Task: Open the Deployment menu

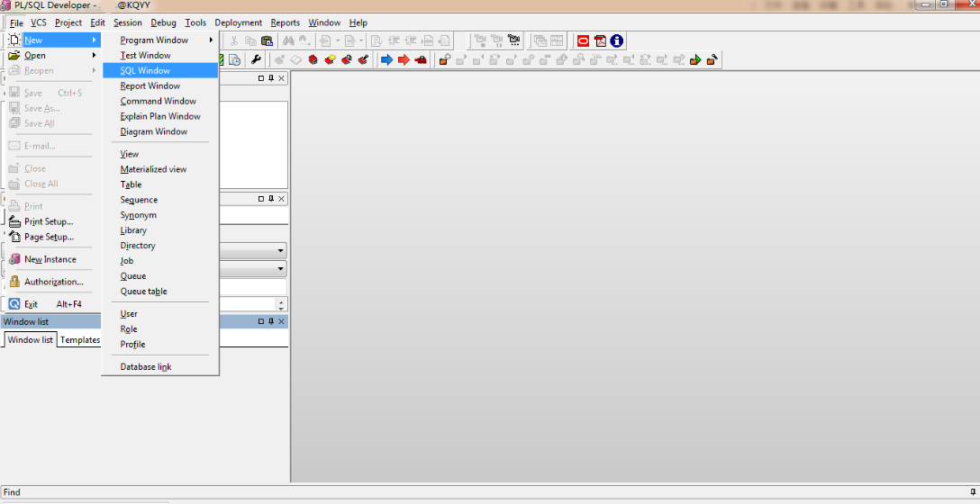Action: (238, 22)
